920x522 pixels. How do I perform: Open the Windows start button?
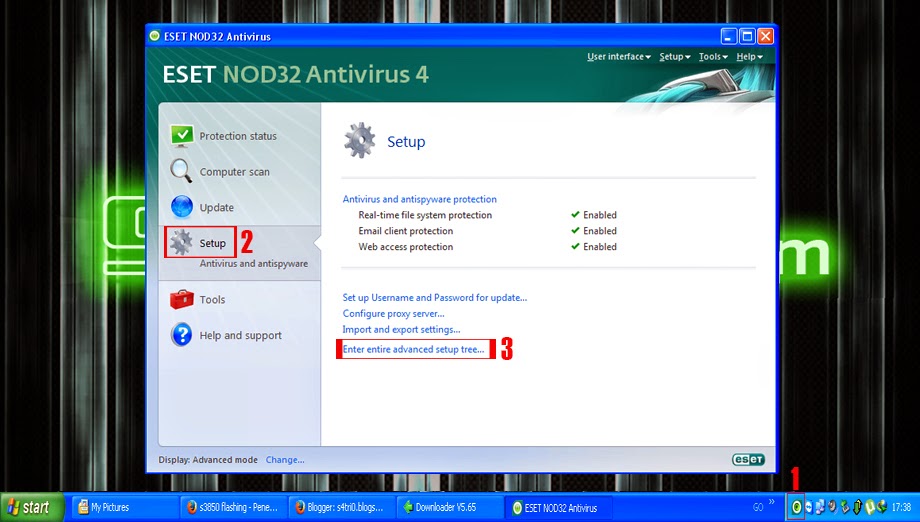(32, 507)
